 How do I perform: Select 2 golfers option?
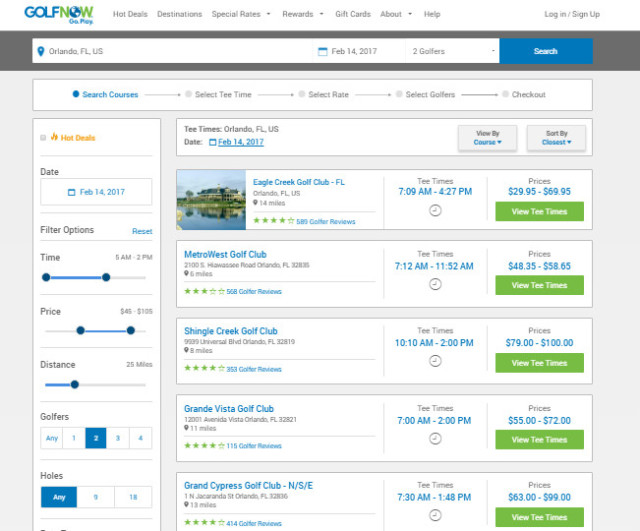(96, 438)
